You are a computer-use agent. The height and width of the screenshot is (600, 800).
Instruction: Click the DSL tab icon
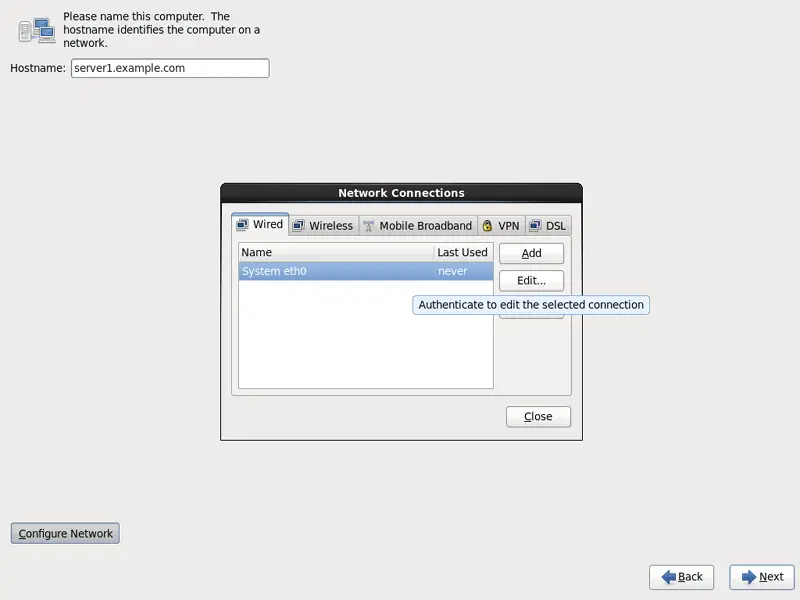535,226
